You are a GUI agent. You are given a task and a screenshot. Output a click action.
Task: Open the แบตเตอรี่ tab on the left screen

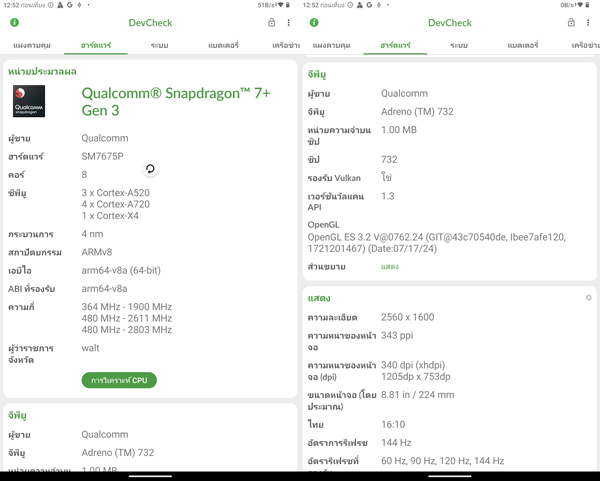coord(223,46)
